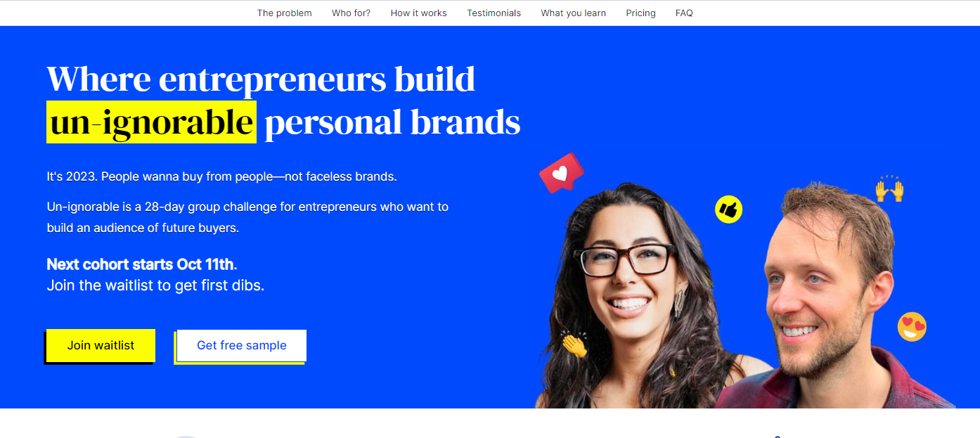Click the Get free sample button

241,345
